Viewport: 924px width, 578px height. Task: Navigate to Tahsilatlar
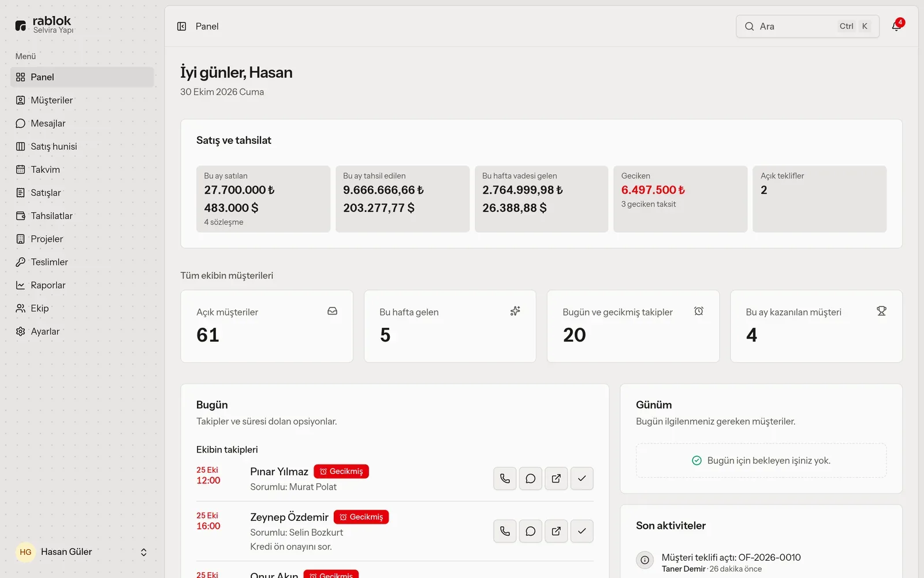(x=82, y=216)
